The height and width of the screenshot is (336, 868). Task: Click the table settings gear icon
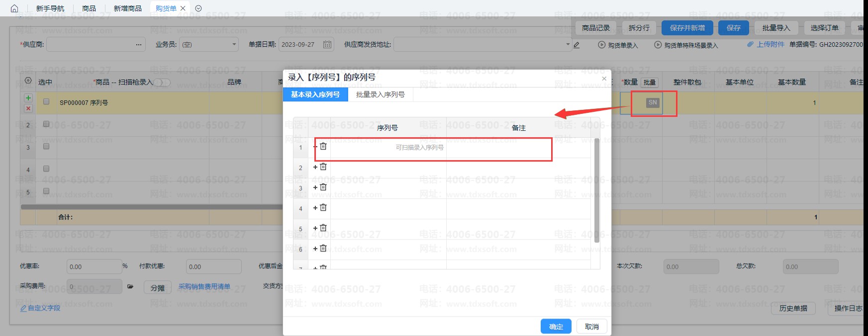coord(28,81)
